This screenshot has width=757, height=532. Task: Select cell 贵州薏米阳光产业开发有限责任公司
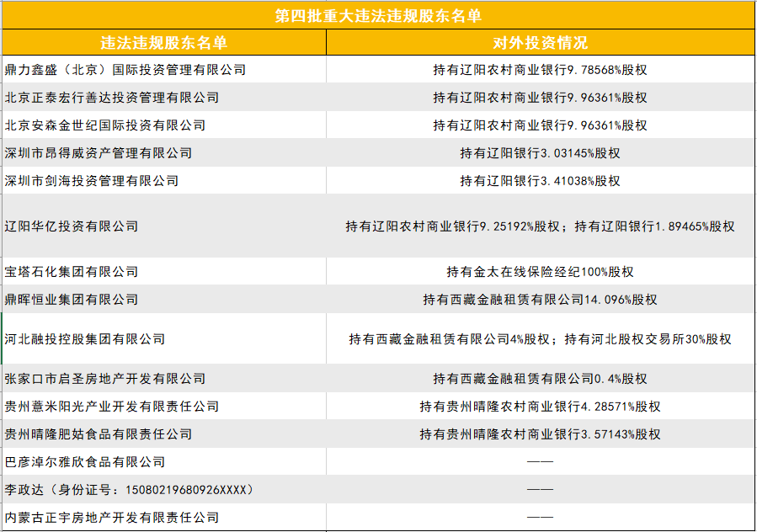pos(164,406)
